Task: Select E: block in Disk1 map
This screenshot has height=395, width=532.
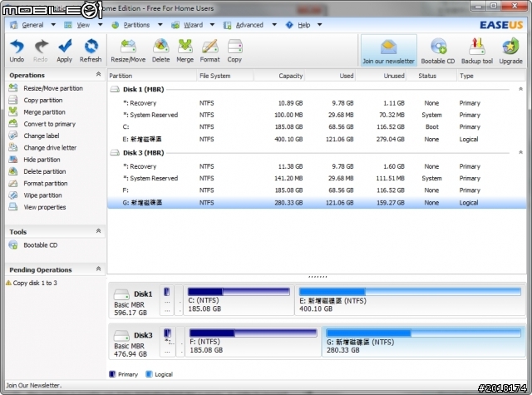Action: (410, 300)
